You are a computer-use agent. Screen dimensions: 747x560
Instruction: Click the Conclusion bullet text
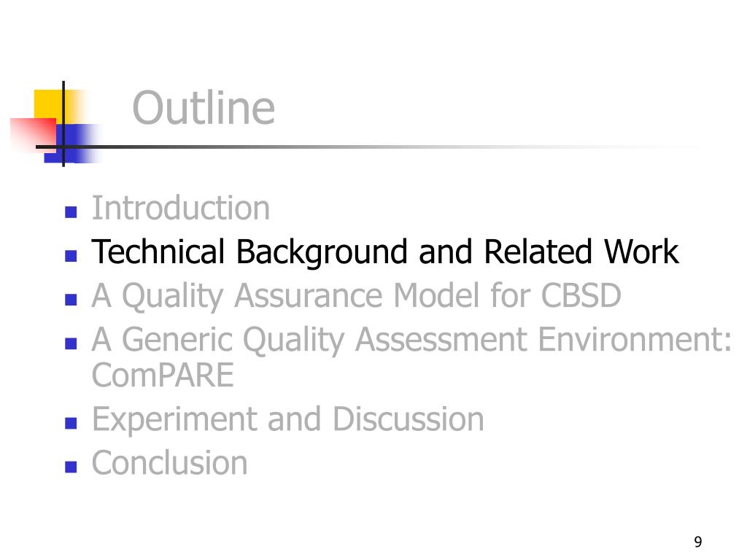(169, 463)
